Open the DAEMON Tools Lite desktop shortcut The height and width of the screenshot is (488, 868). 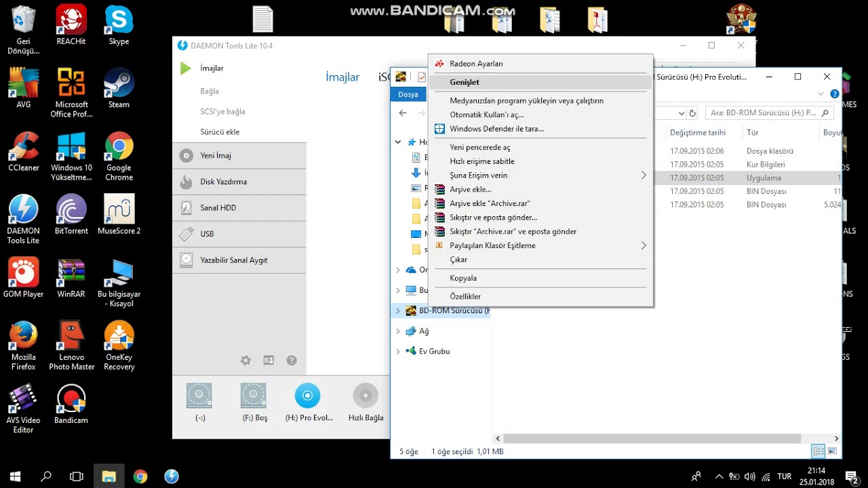[x=23, y=219]
